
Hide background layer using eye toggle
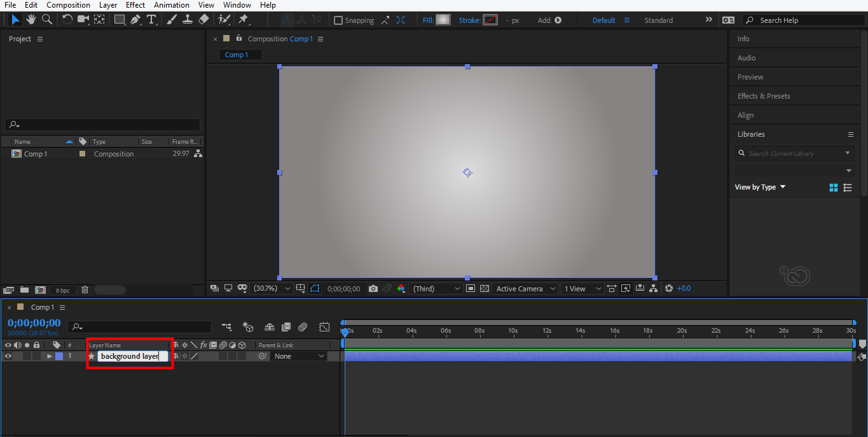[x=8, y=356]
